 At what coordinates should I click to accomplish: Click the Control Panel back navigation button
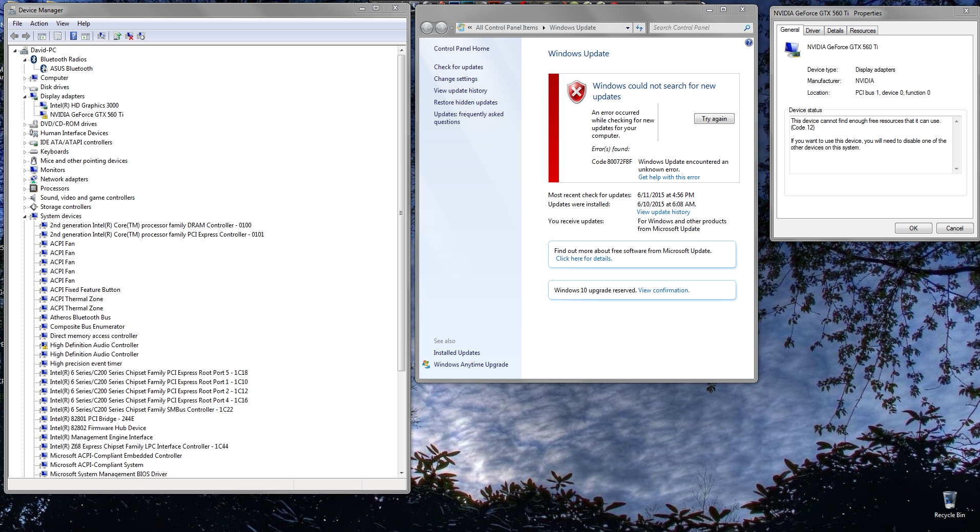tap(427, 28)
